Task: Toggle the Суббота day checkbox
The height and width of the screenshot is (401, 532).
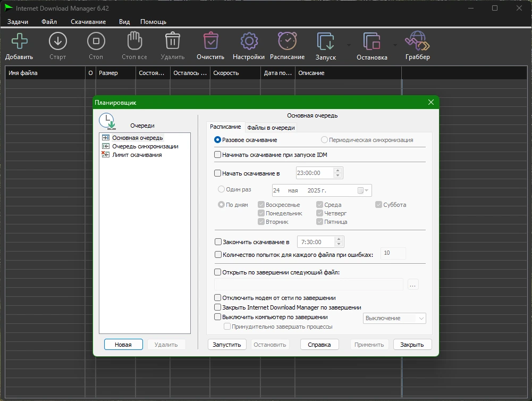Action: pyautogui.click(x=378, y=205)
